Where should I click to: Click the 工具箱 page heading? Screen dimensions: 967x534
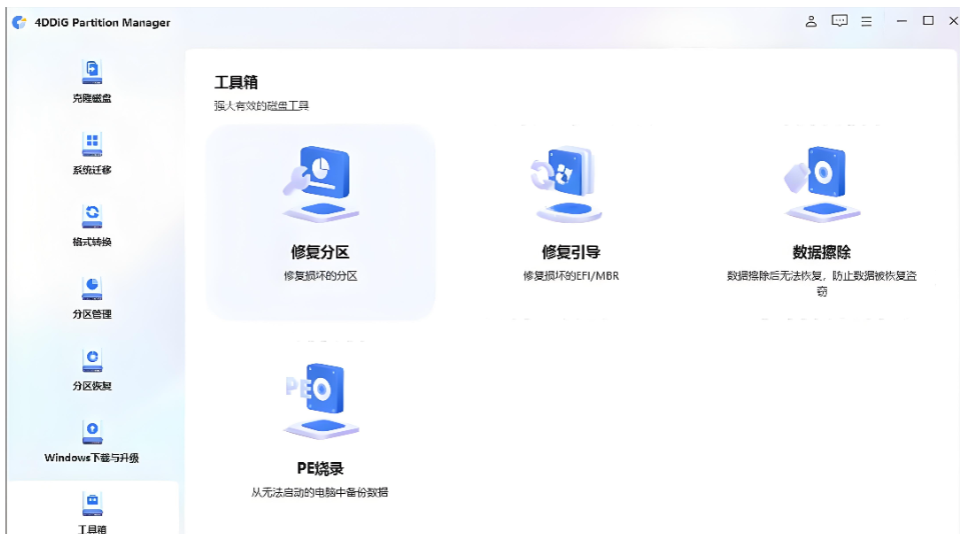click(236, 82)
